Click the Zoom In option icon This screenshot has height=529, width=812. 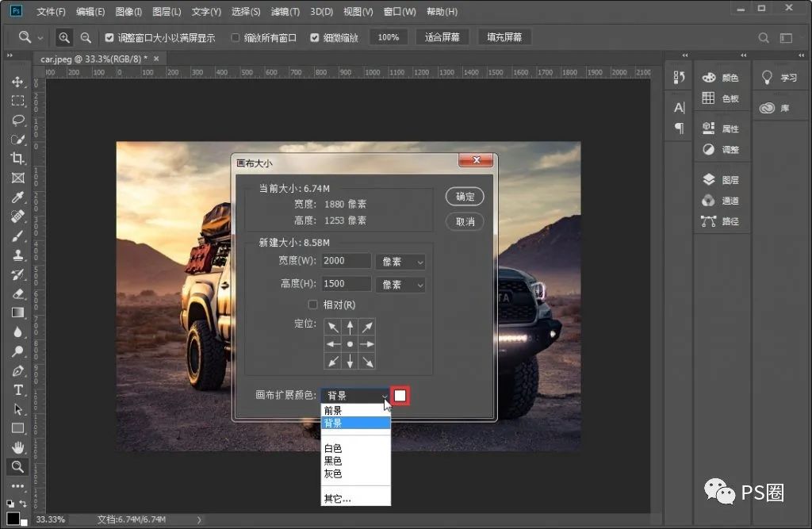[64, 37]
